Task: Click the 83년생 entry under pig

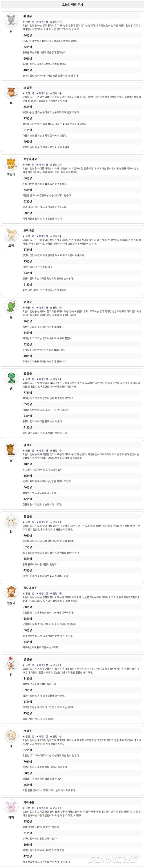Action: [28, 821]
